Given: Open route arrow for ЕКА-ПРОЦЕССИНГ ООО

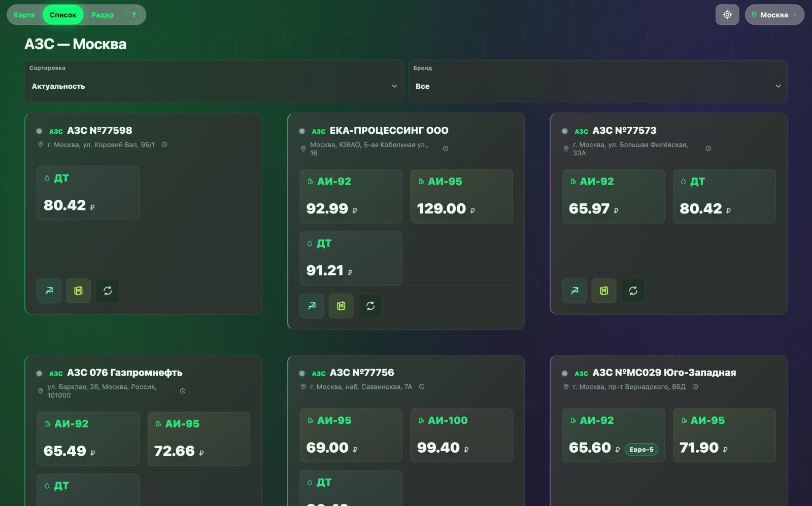Looking at the screenshot, I should coord(312,306).
